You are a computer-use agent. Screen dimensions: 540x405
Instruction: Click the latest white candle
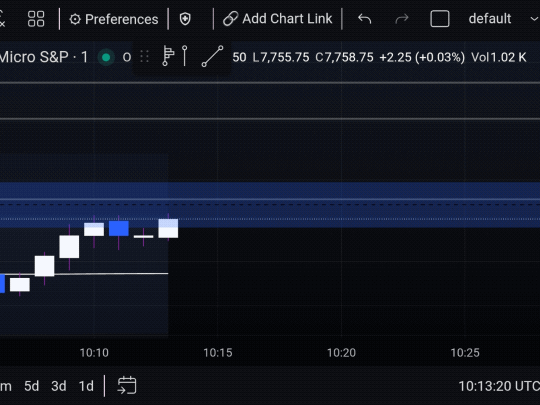(x=168, y=228)
